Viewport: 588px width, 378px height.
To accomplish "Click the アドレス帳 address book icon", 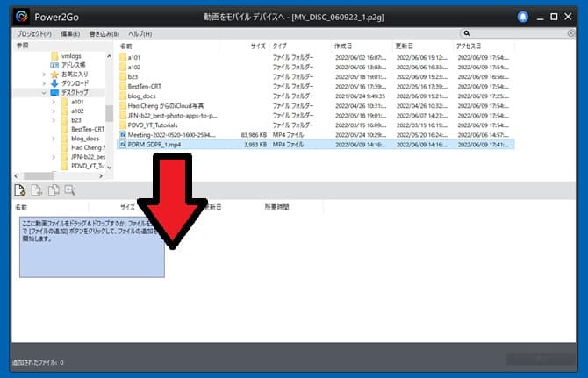I will pos(54,65).
